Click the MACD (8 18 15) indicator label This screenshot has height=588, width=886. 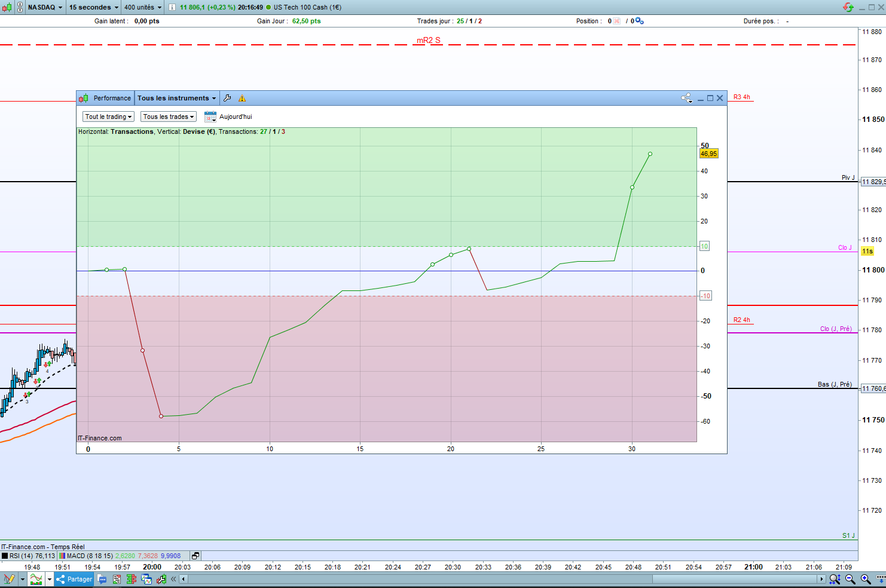point(90,556)
